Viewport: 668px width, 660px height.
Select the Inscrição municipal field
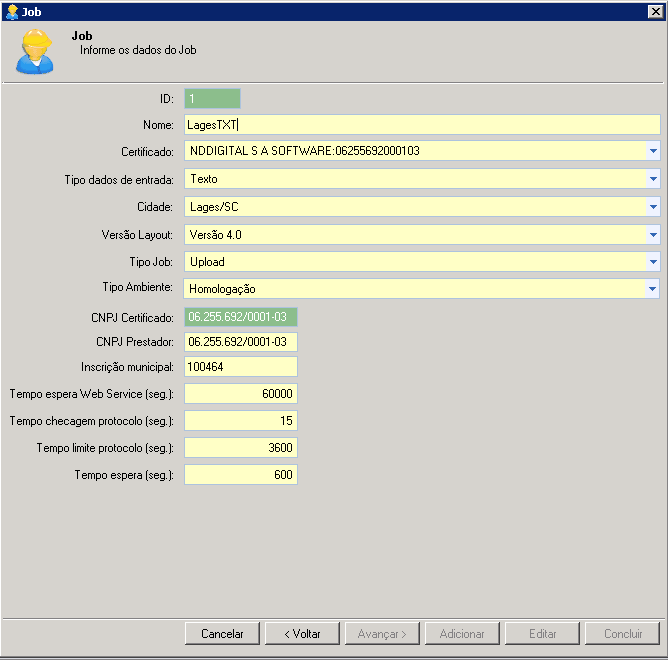241,367
